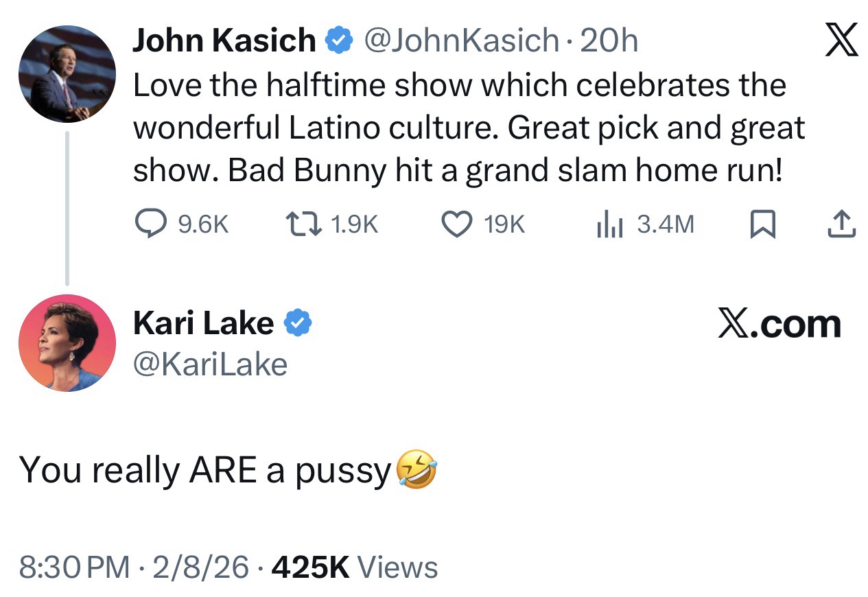Click the Kari Lake display name
Viewport: 868px width, 597px height.
click(203, 323)
